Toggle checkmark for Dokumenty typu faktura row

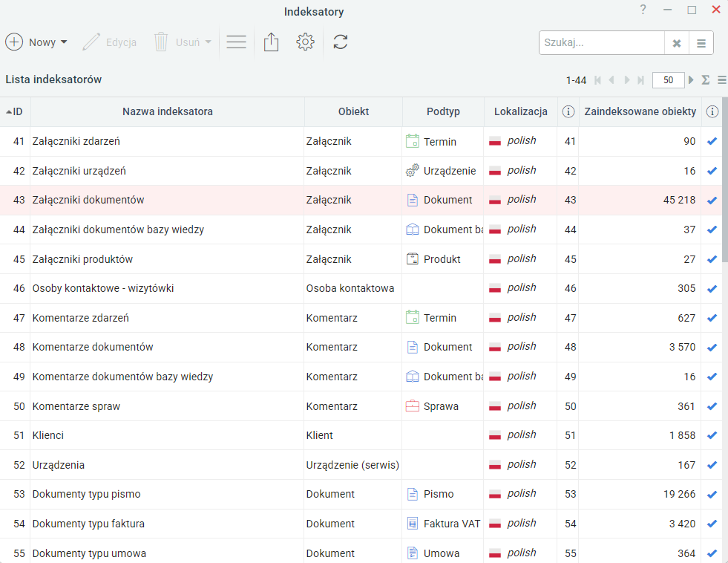[x=712, y=524]
